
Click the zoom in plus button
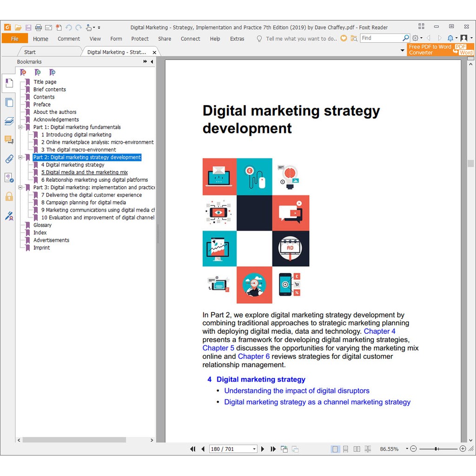tap(463, 449)
